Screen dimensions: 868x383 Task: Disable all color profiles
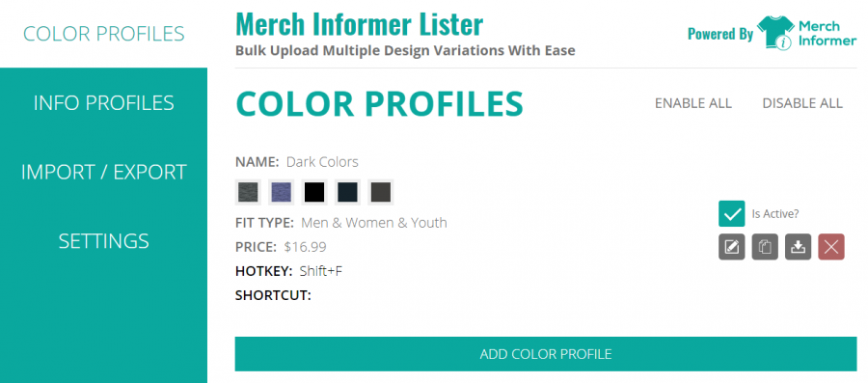pos(802,103)
